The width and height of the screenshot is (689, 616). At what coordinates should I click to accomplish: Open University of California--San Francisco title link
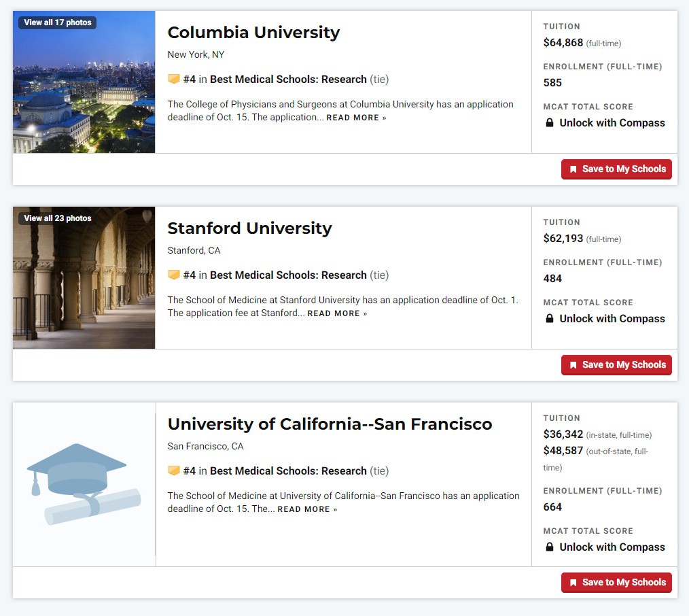coord(330,424)
